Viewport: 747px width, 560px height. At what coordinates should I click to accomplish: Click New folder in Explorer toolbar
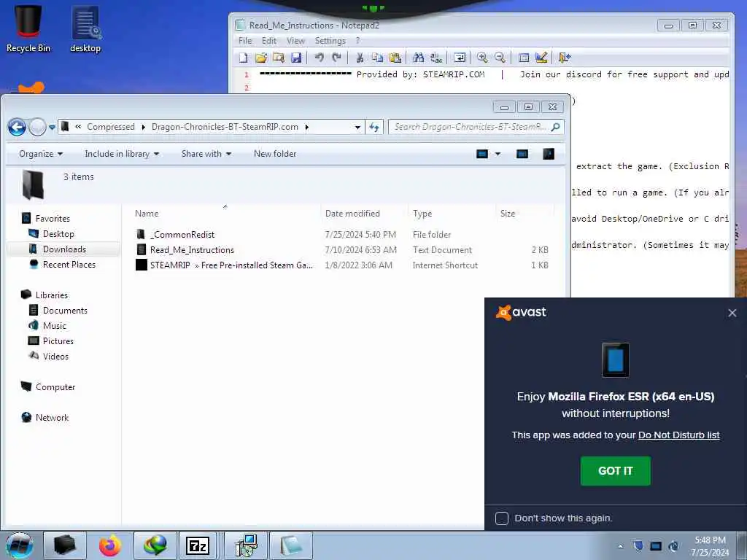(x=275, y=154)
